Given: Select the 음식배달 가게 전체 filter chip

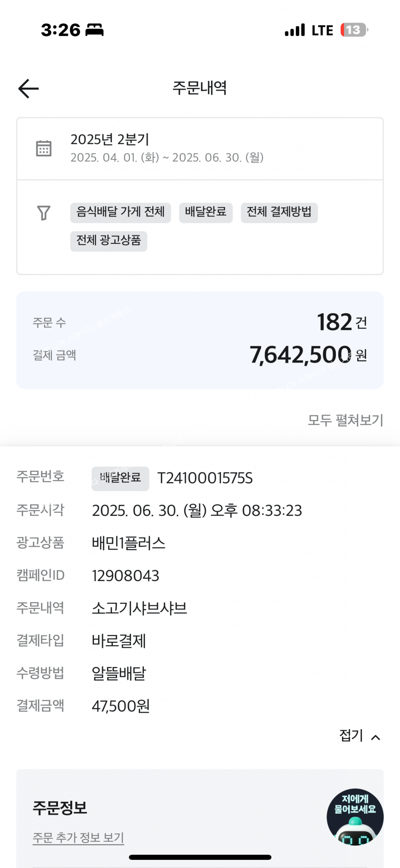Looking at the screenshot, I should [120, 213].
